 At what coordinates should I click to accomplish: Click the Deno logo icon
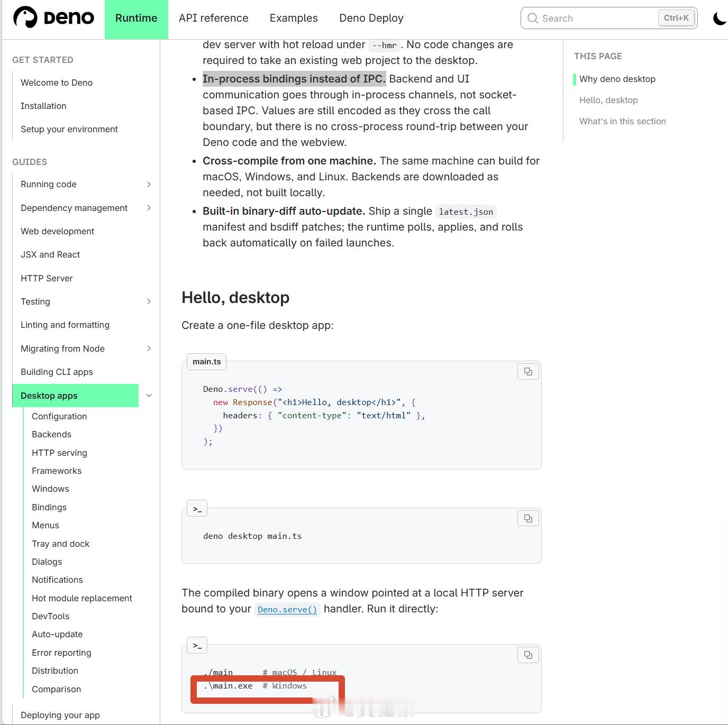click(x=25, y=17)
